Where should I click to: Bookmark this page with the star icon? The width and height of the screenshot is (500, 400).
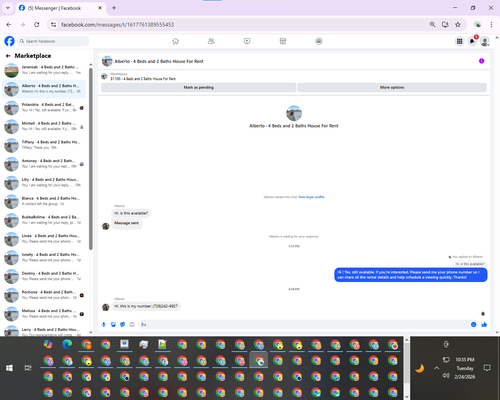coord(458,24)
